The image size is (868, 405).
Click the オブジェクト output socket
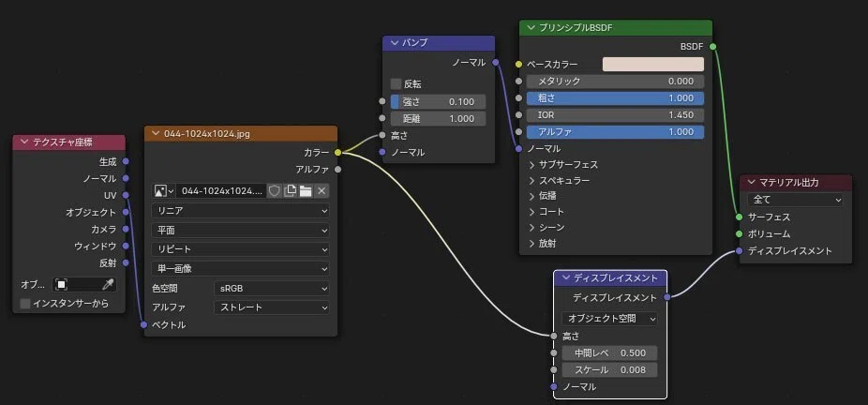126,213
